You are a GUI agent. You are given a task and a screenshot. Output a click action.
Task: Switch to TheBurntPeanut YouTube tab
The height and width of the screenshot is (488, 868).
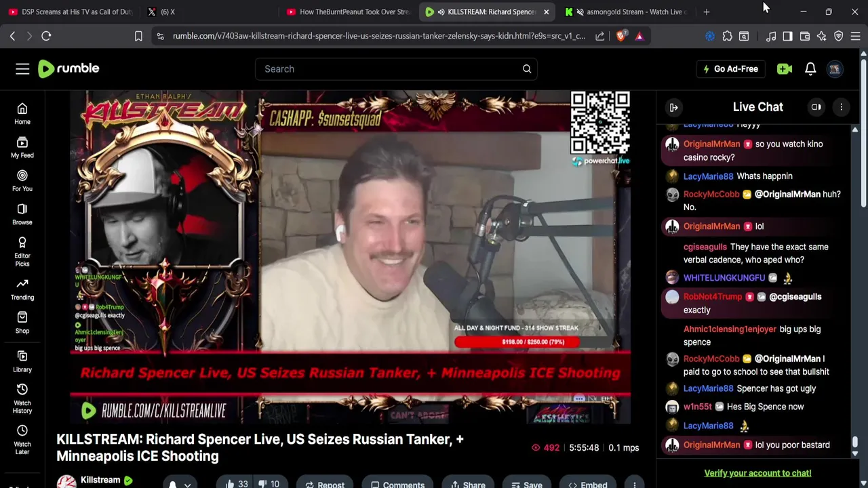pyautogui.click(x=348, y=12)
